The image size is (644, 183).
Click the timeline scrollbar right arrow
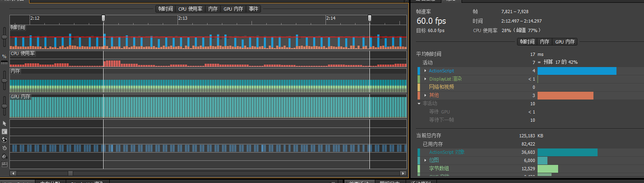(x=404, y=173)
